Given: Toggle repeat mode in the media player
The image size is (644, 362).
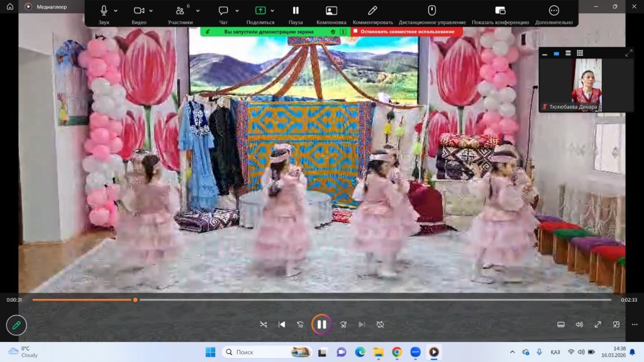Looking at the screenshot, I should 380,324.
